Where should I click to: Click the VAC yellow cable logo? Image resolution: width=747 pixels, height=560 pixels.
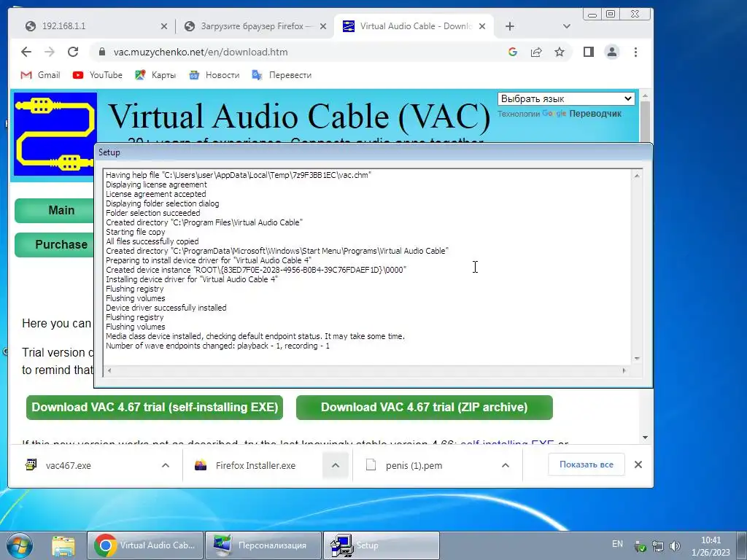(55, 134)
